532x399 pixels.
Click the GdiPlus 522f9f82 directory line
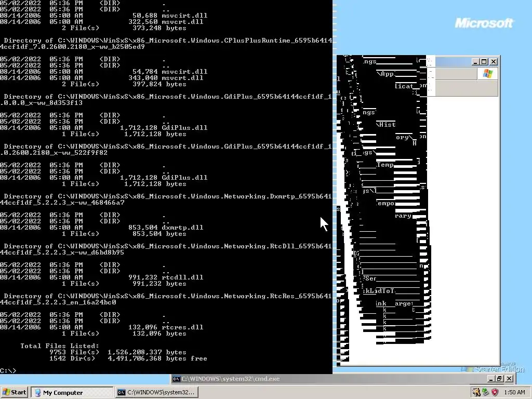click(166, 150)
